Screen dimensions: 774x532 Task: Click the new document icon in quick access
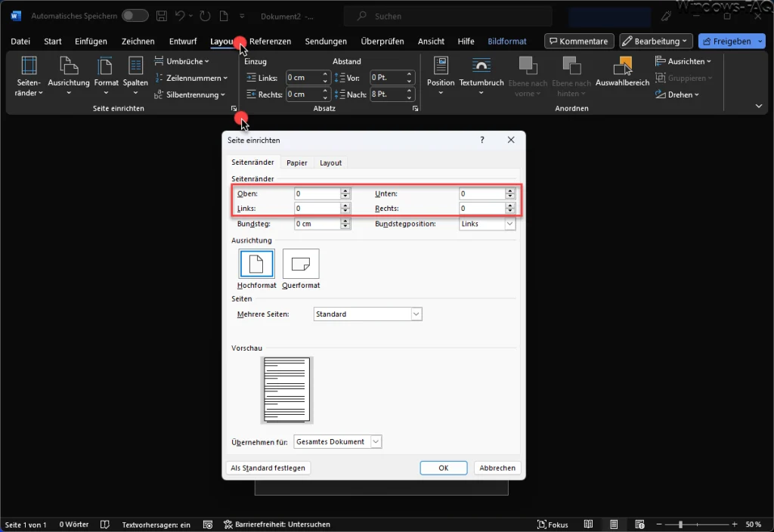coord(224,16)
